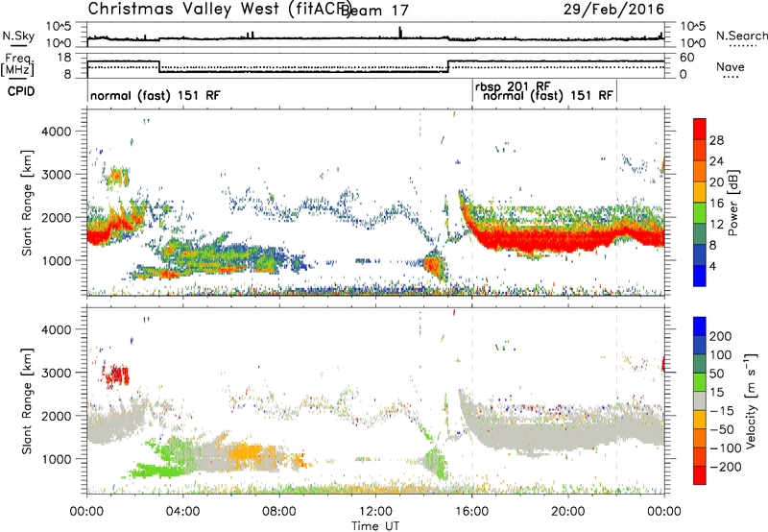
Task: Click the 08:00 time tick label
Action: 279,512
